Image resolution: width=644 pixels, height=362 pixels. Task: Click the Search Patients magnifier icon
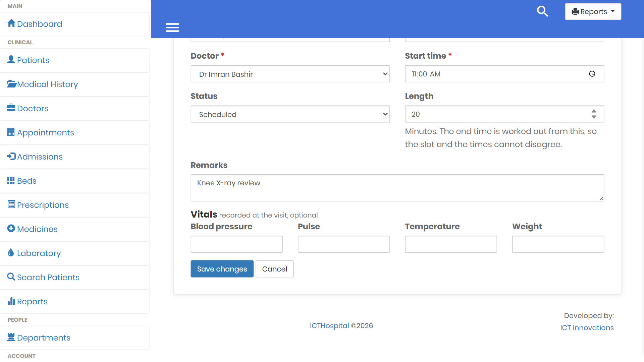[x=11, y=277]
